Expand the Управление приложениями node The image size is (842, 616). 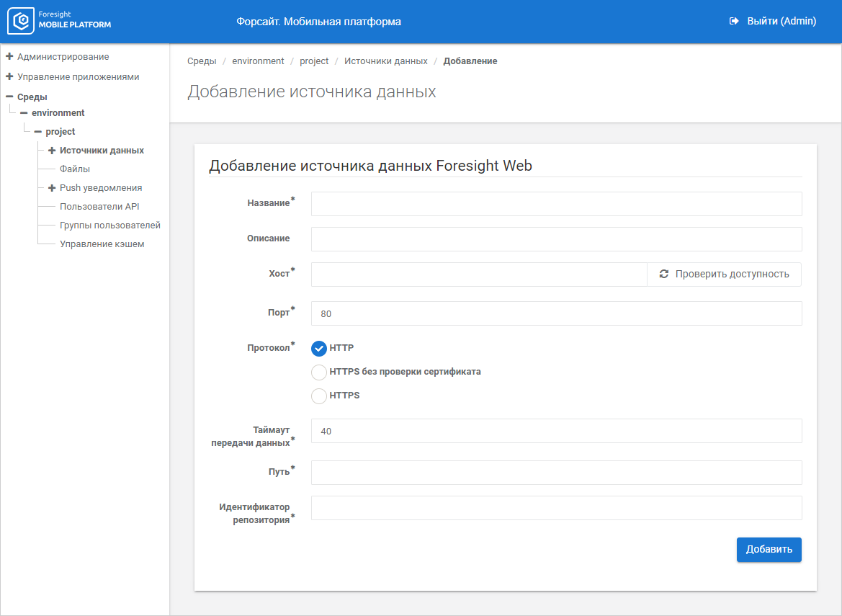coord(9,76)
